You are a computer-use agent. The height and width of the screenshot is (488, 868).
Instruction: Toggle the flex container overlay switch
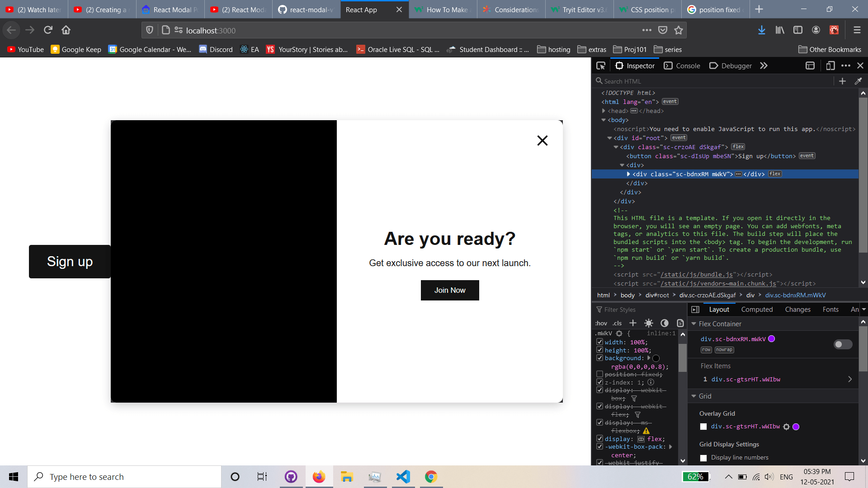[x=843, y=344]
